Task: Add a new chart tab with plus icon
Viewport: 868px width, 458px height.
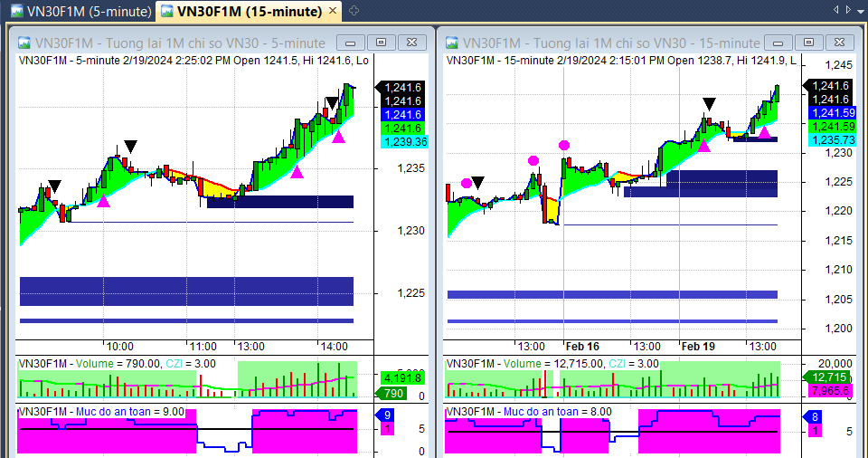Action: [354, 11]
